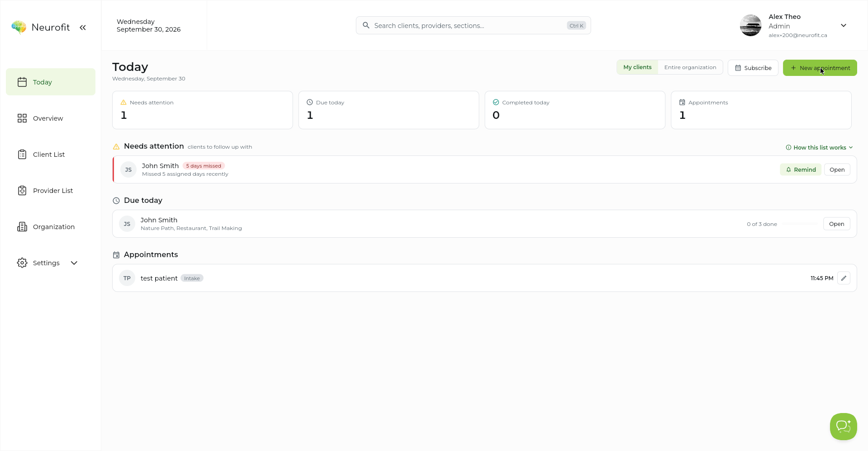Click the Provider List clipboard icon
Screen dimensions: 868x451
click(22, 190)
